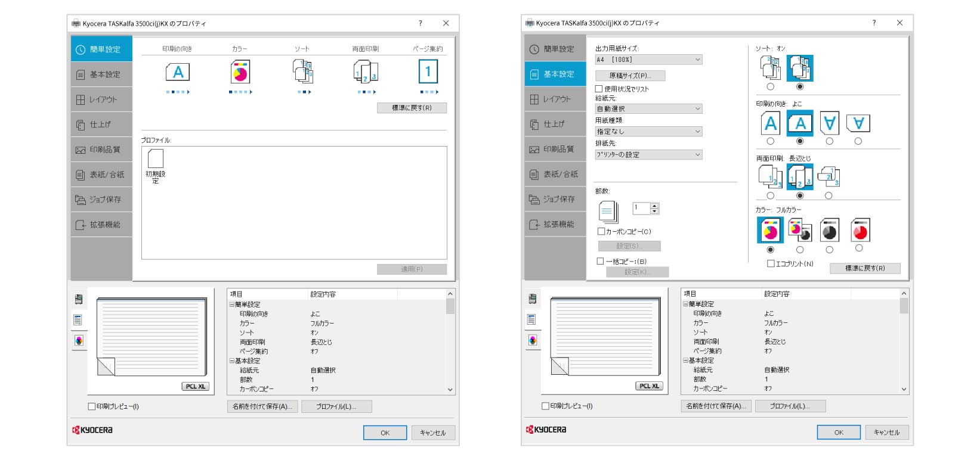Tick 印刷プレビュー checkbox in the right window

tap(545, 406)
